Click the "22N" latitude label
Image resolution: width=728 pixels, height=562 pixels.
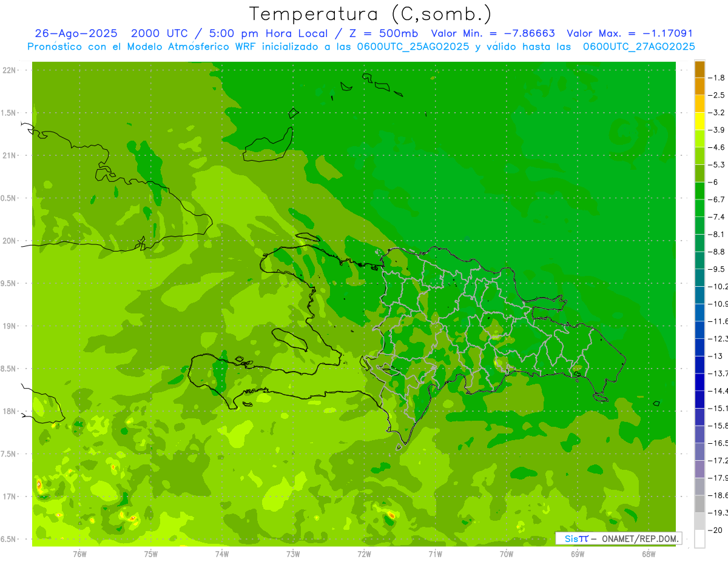[x=8, y=70]
